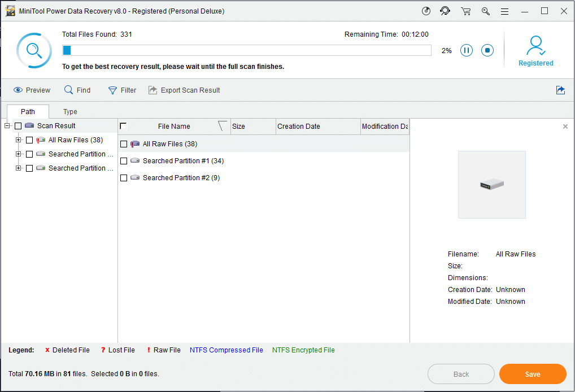Click the Lost File legend entry
575x392 pixels.
(118, 350)
